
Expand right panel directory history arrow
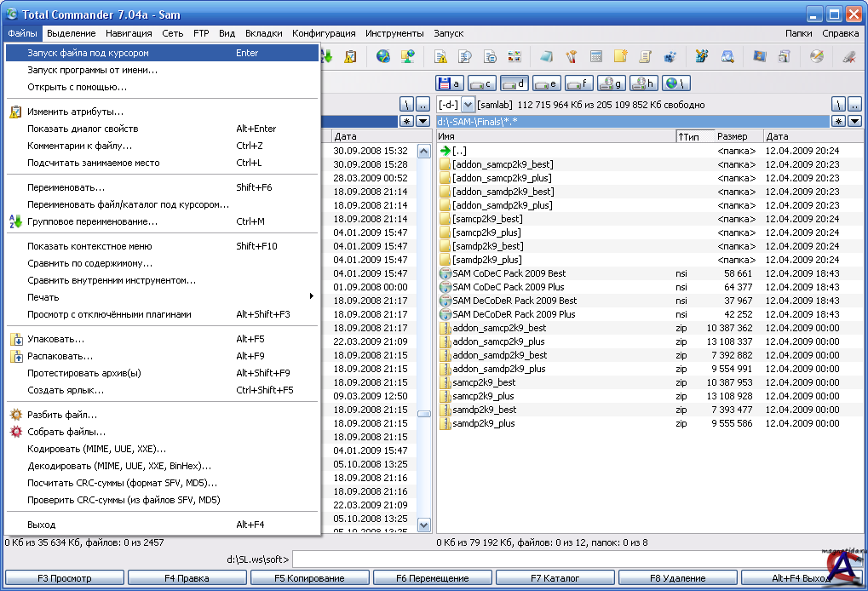coord(854,122)
